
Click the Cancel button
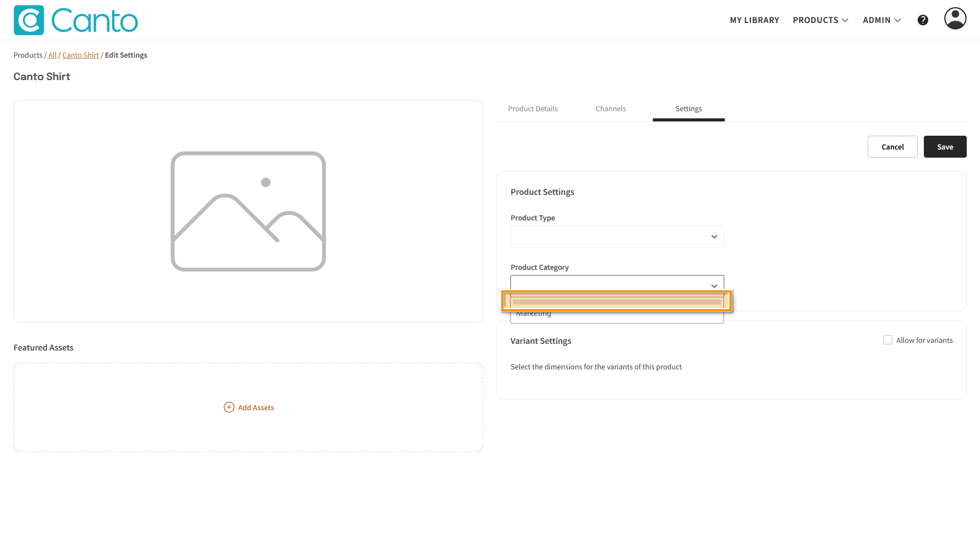[892, 147]
